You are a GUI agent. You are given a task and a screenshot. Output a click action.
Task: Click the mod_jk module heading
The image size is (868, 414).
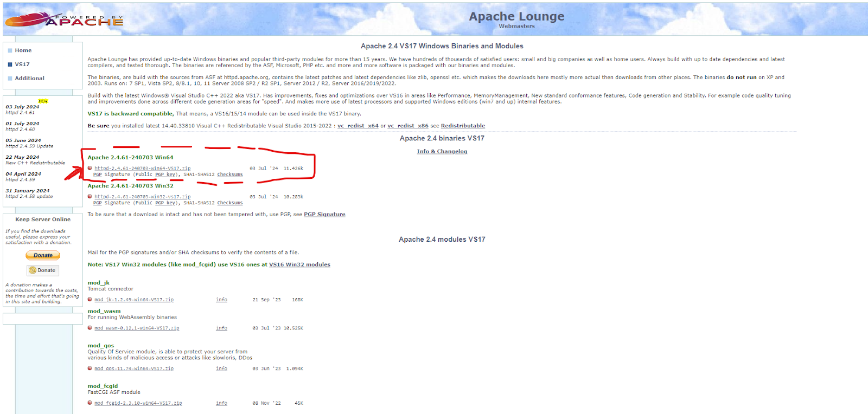99,283
